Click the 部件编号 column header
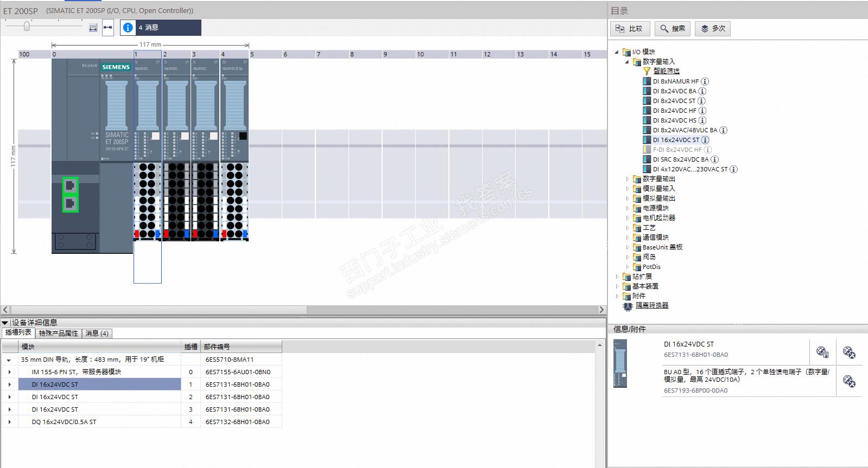The width and height of the screenshot is (868, 468). pos(242,347)
